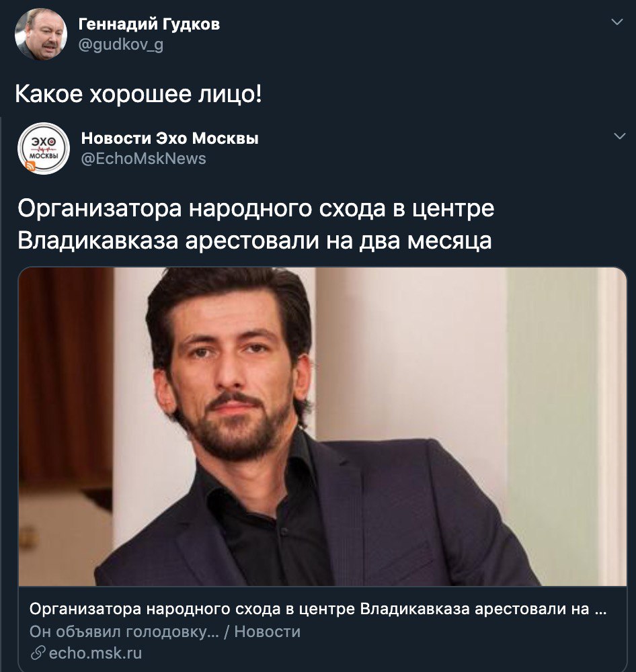Select the tweet text Какое хорошее лицо!

pos(138,94)
